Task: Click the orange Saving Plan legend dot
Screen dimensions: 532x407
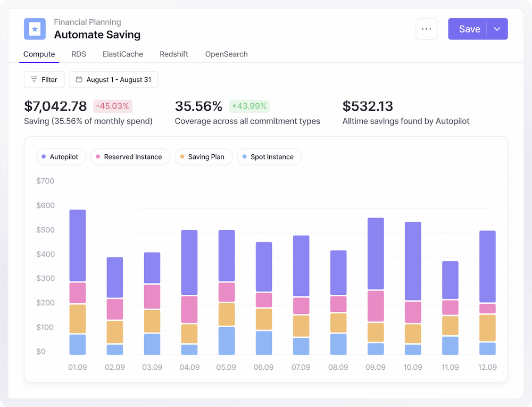Action: click(x=182, y=157)
